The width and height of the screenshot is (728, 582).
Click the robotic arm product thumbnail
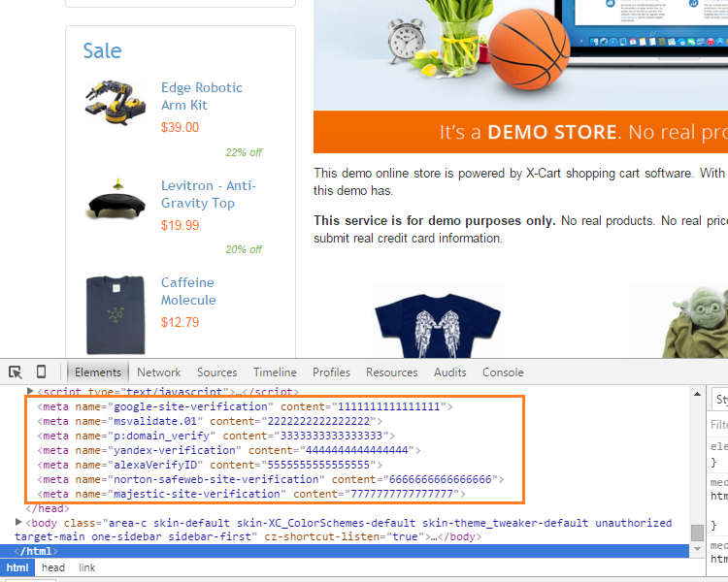tap(116, 103)
